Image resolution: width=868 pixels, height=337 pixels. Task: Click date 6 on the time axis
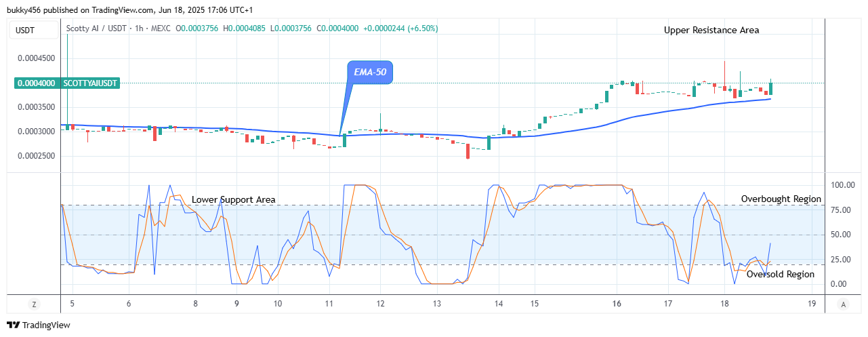[129, 304]
